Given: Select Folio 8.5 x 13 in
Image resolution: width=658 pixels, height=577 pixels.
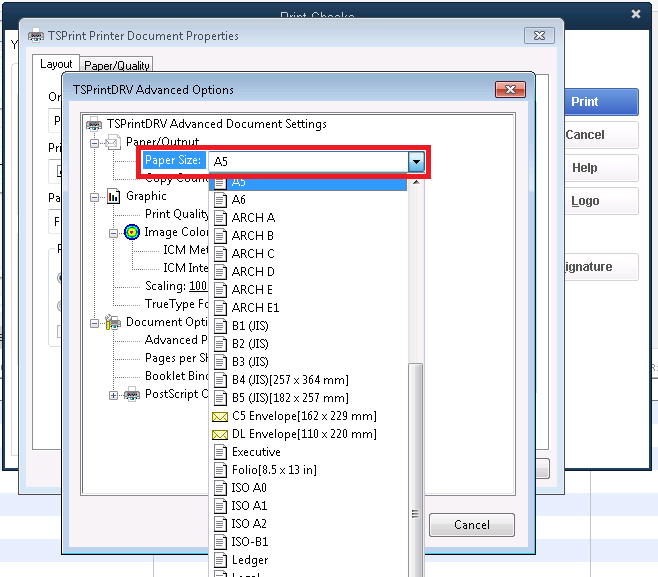Looking at the screenshot, I should 310,470.
